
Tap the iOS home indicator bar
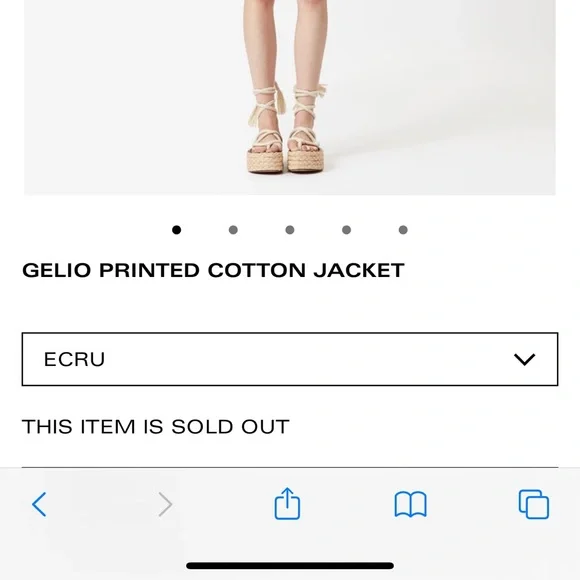tap(290, 566)
